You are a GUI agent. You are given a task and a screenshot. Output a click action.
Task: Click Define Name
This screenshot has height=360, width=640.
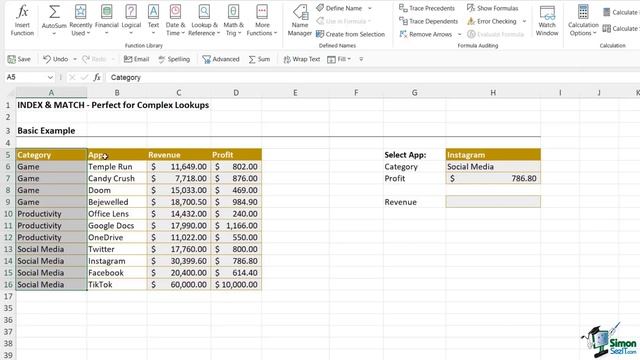[339, 8]
